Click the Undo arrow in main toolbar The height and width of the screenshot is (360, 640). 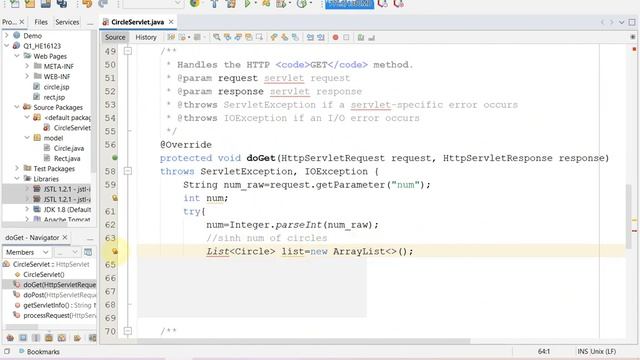87,4
